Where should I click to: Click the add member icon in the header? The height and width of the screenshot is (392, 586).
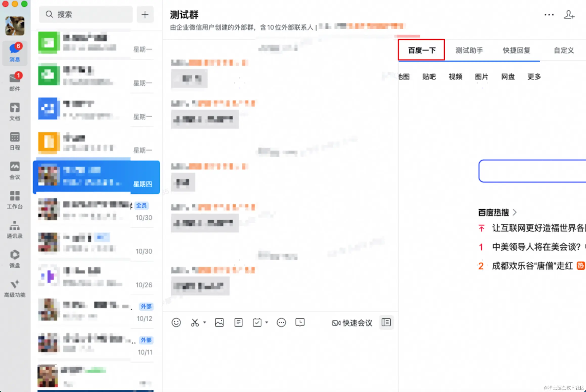click(569, 15)
